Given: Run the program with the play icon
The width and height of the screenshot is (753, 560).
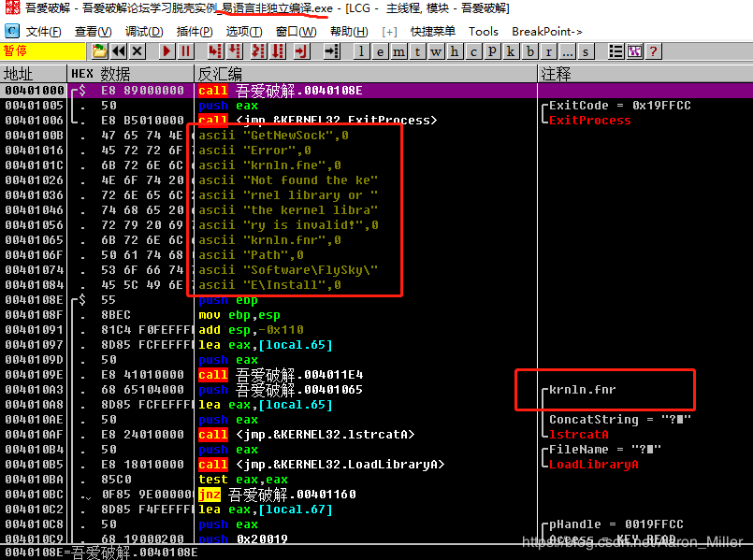Looking at the screenshot, I should pos(167,51).
